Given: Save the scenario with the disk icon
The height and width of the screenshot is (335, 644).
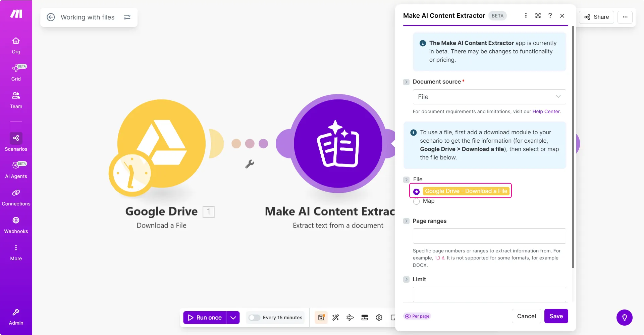Looking at the screenshot, I should [x=321, y=318].
